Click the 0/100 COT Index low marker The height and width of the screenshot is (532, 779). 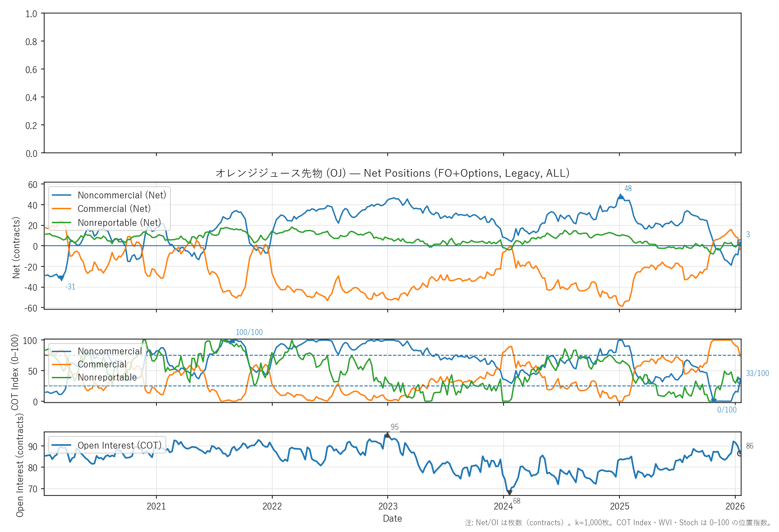pos(714,401)
